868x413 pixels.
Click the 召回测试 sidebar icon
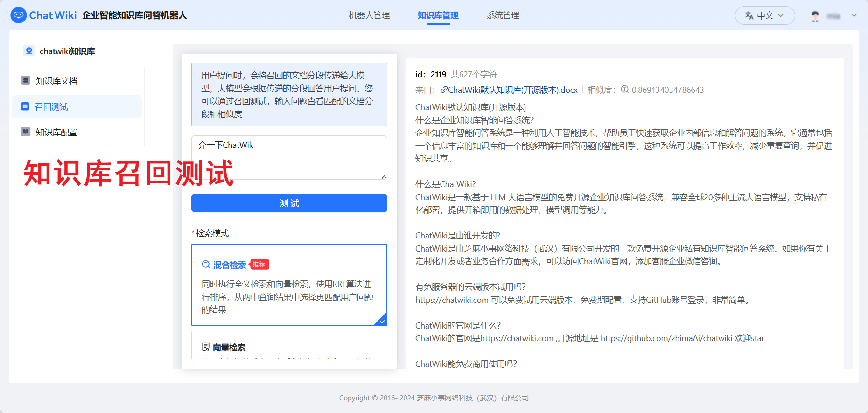[25, 106]
